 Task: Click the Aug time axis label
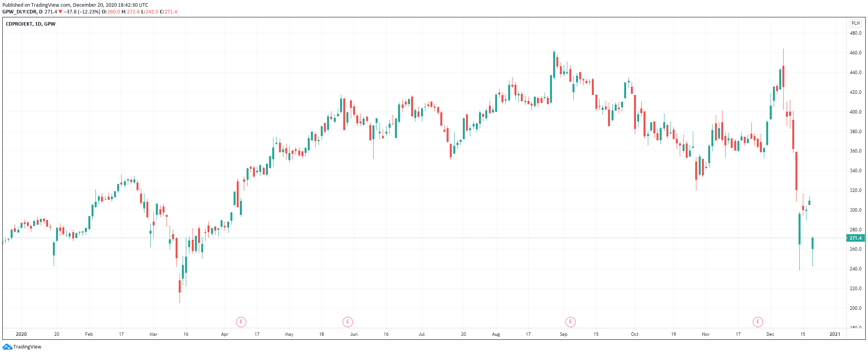(496, 334)
